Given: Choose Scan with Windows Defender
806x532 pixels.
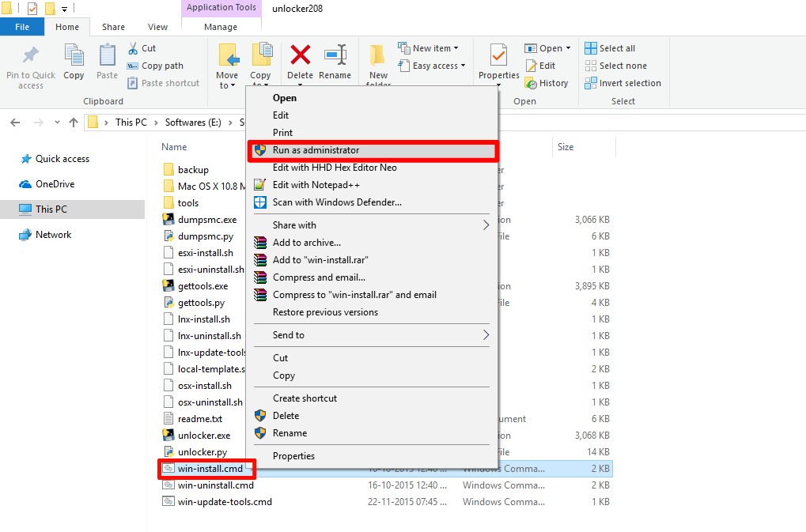Looking at the screenshot, I should point(372,202).
